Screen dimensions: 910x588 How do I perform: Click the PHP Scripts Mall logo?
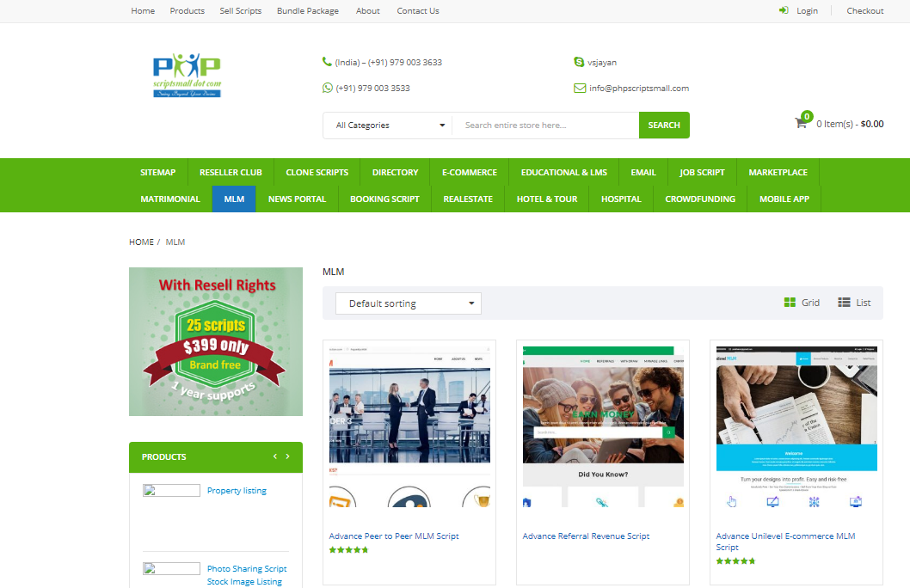pyautogui.click(x=186, y=75)
